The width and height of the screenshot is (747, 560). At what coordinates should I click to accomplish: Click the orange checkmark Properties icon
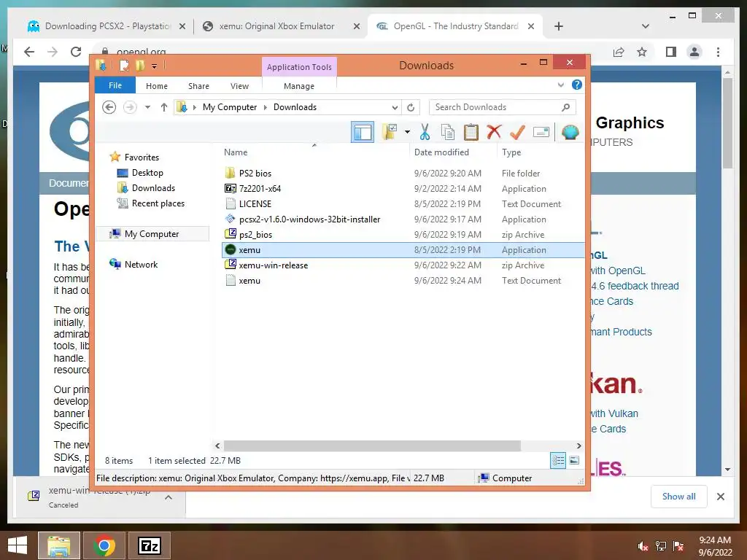point(517,132)
